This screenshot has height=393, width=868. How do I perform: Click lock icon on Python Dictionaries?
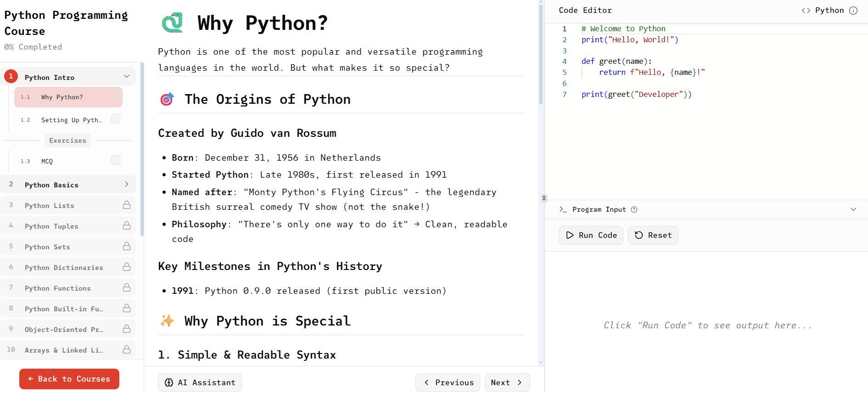click(x=127, y=267)
